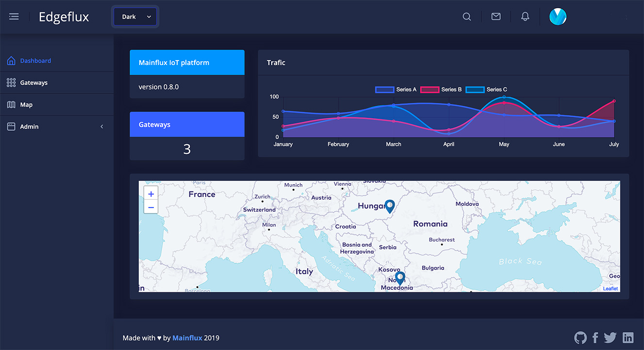
Task: Collapse the Admin chevron arrow
Action: click(x=101, y=126)
